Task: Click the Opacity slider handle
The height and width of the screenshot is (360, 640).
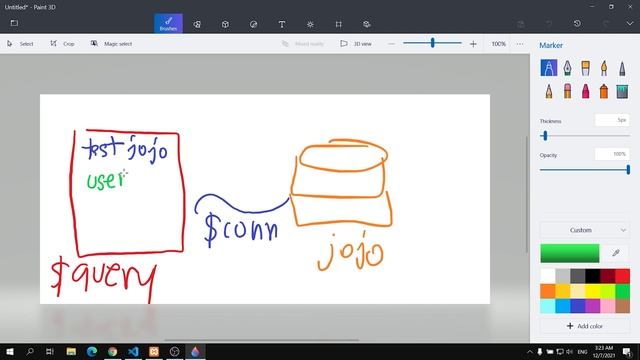Action: click(628, 169)
